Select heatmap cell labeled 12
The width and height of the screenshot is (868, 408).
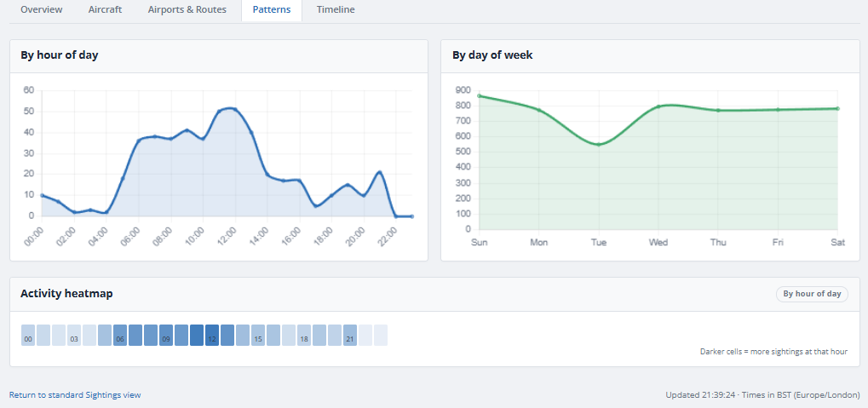(x=212, y=336)
